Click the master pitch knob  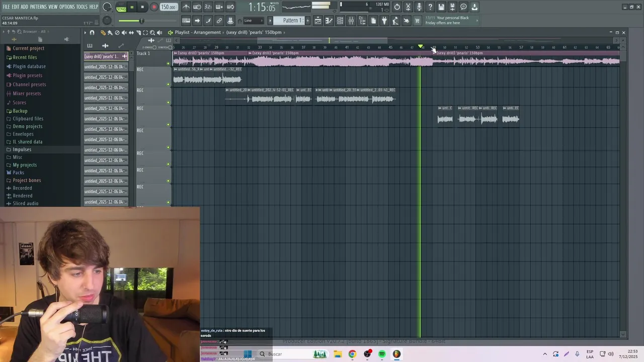pos(107,21)
